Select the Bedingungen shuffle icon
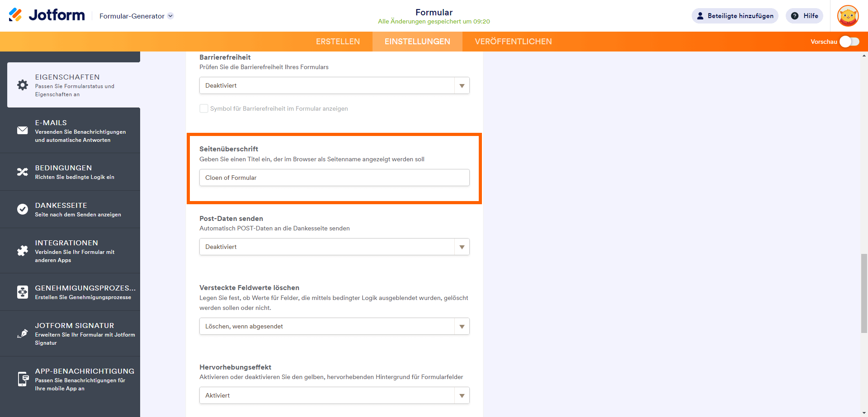Screen dimensions: 868x417 [x=23, y=172]
